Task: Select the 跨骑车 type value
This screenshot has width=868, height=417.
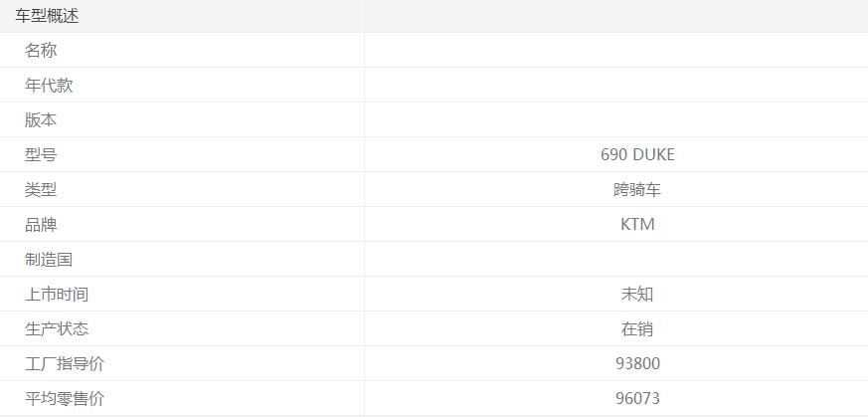Action: [637, 190]
